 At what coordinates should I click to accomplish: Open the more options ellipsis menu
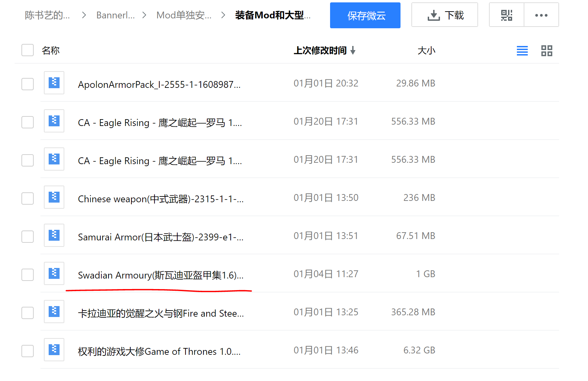(x=541, y=15)
